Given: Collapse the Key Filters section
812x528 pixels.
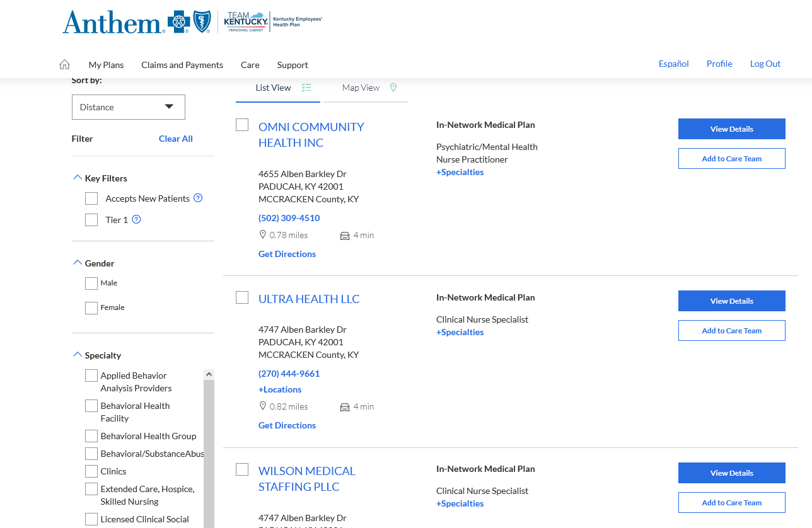Looking at the screenshot, I should point(78,178).
